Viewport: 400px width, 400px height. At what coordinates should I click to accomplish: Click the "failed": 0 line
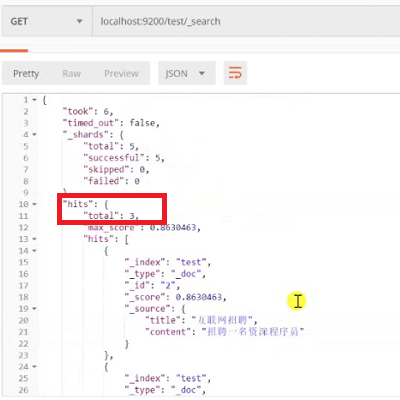pyautogui.click(x=111, y=181)
